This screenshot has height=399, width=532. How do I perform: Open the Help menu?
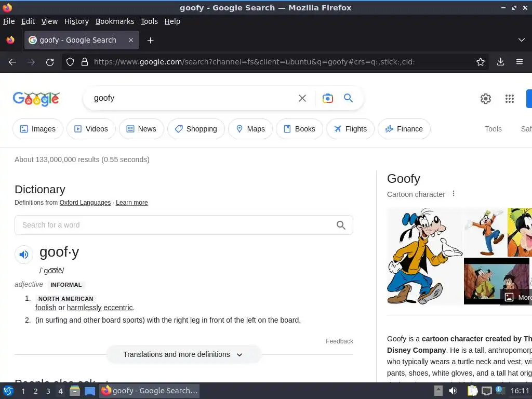point(172,21)
